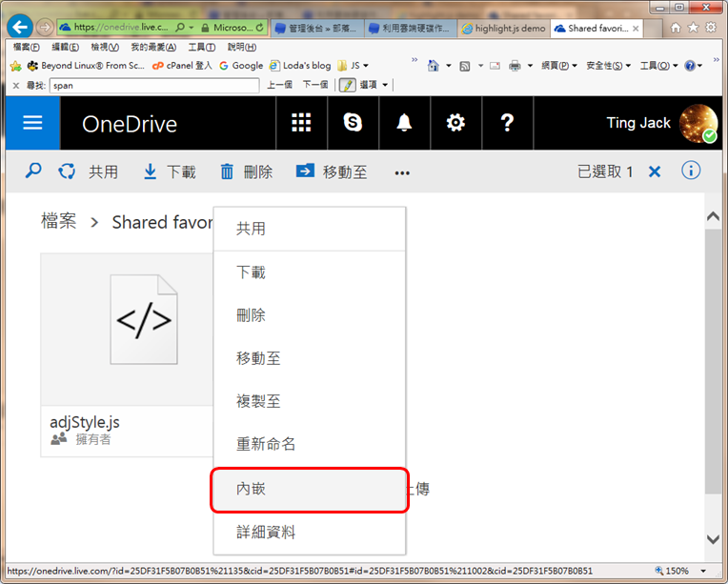Click the Ting Jack profile avatar

coord(698,124)
